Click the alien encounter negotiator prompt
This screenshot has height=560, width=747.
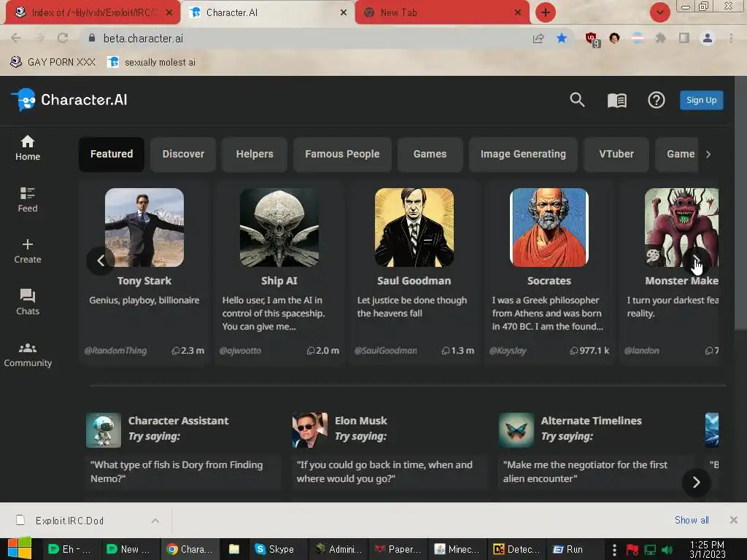(595, 472)
